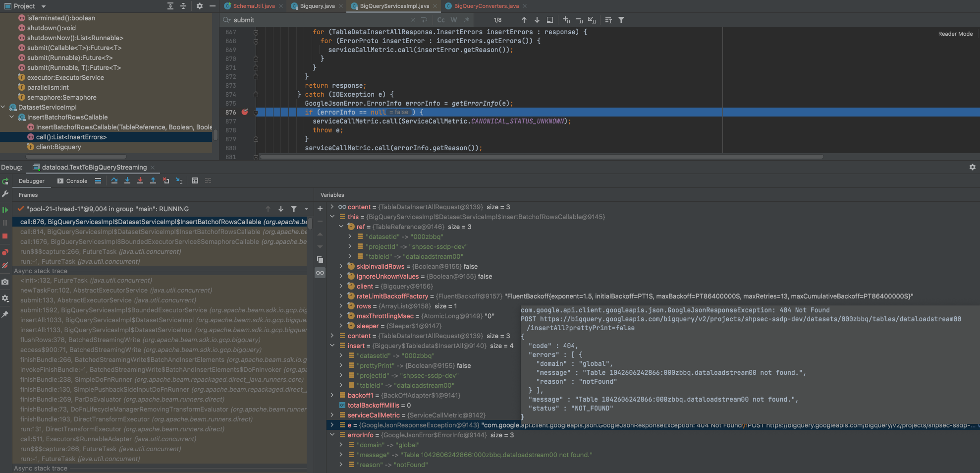Click the Step Over debugger icon
This screenshot has width=980, height=473.
point(114,180)
